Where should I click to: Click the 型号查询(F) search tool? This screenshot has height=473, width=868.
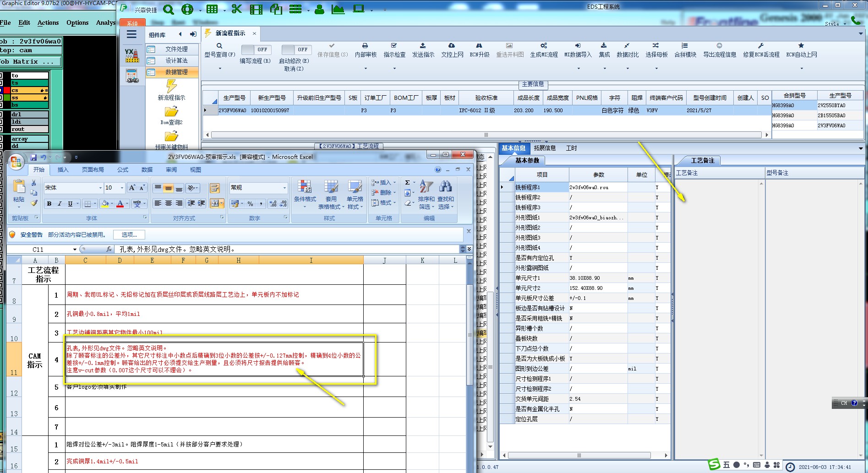(219, 50)
